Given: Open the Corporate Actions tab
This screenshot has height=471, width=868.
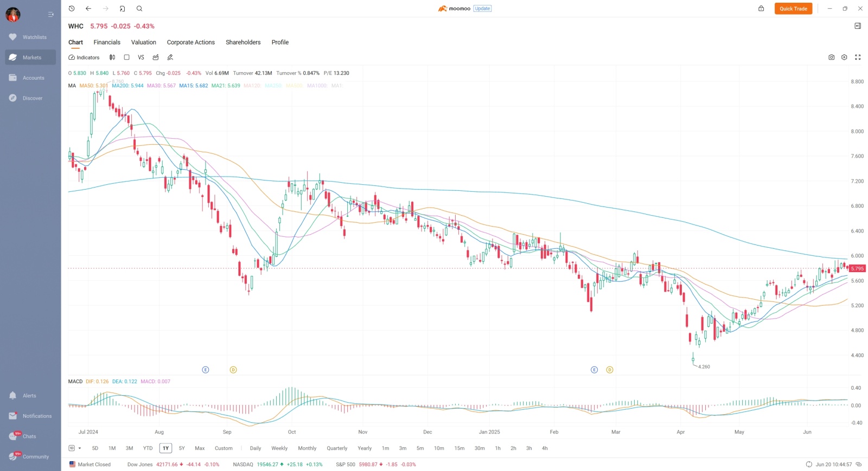Looking at the screenshot, I should click(191, 42).
